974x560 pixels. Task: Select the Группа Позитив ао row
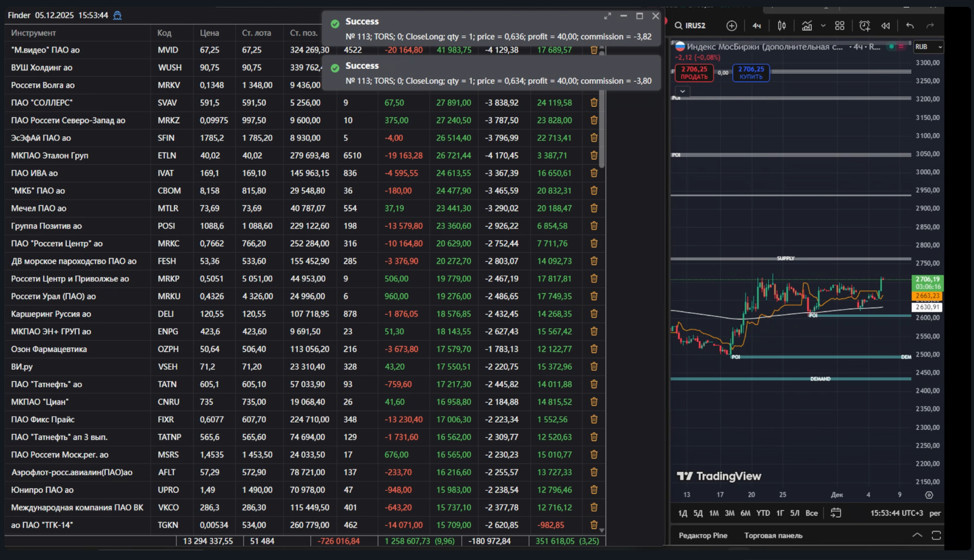coord(305,226)
